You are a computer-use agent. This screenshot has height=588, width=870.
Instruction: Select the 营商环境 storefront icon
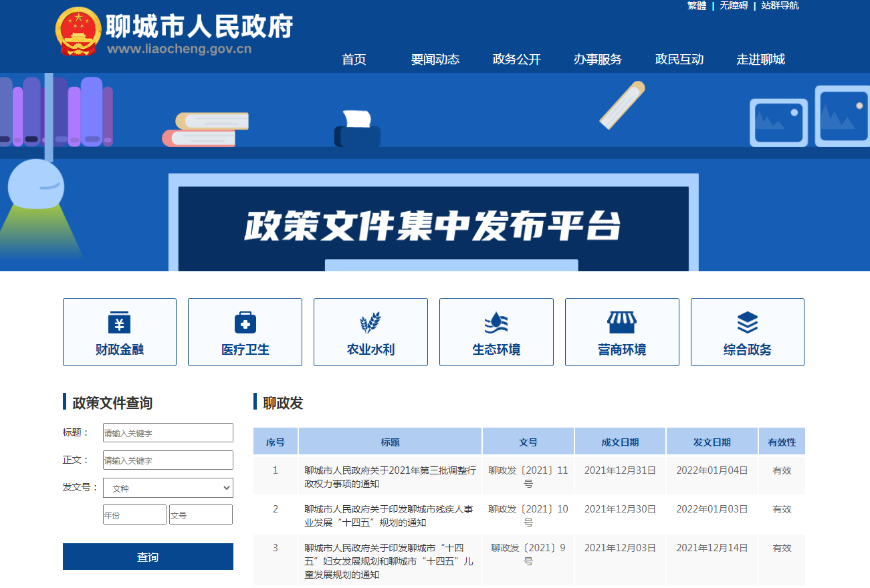621,321
